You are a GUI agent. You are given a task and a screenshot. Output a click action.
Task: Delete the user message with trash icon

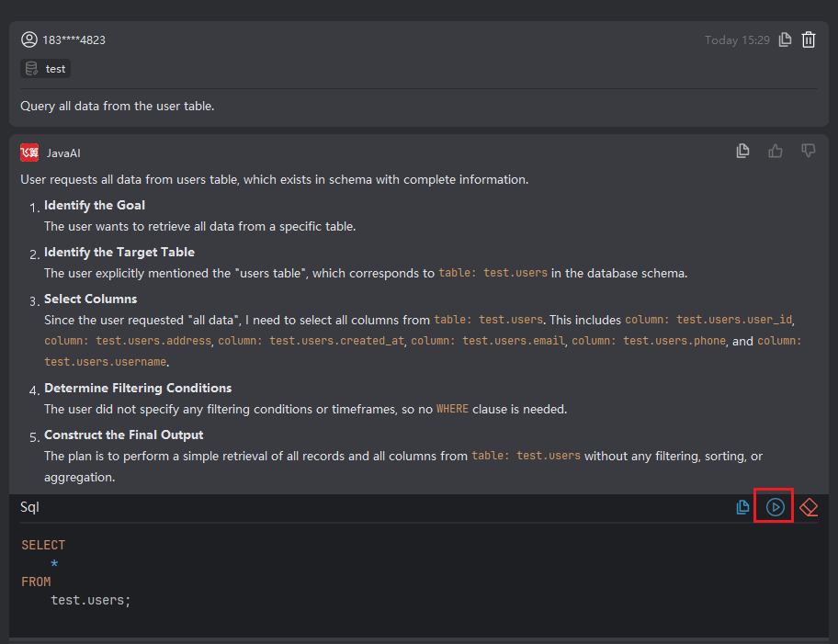(809, 40)
